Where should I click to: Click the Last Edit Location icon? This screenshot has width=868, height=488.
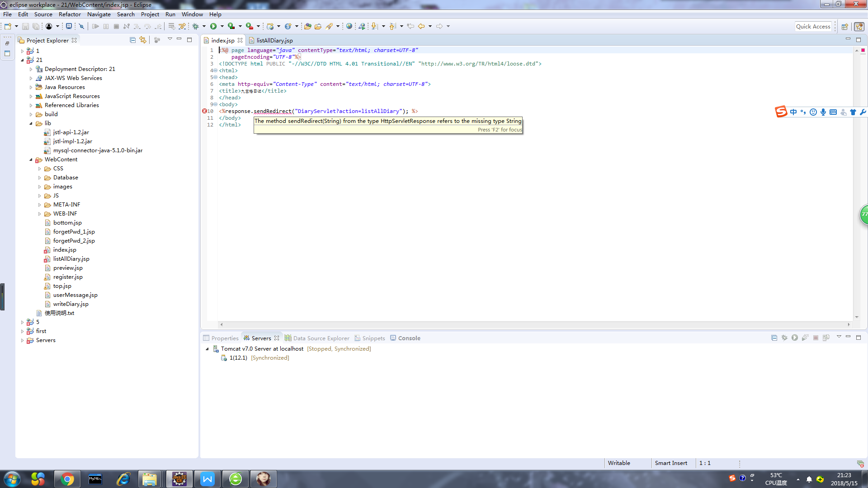click(x=410, y=26)
